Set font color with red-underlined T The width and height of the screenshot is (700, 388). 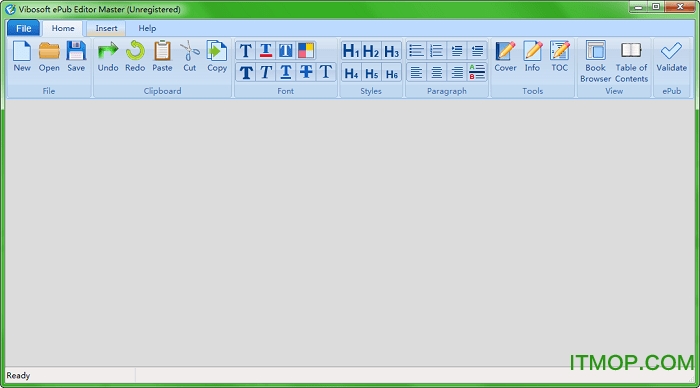tap(266, 50)
